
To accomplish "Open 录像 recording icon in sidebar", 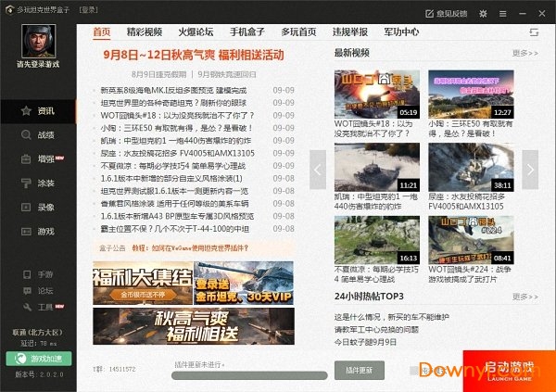I will tap(26, 208).
